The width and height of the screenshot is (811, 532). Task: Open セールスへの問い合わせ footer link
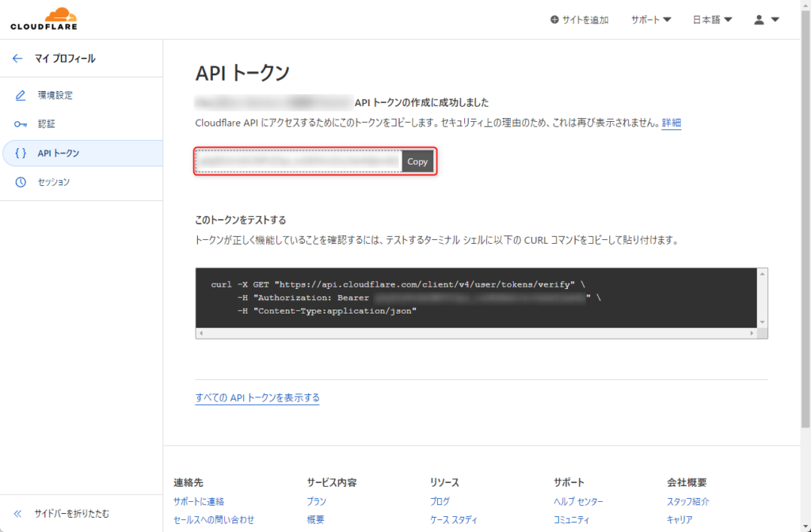tap(214, 519)
